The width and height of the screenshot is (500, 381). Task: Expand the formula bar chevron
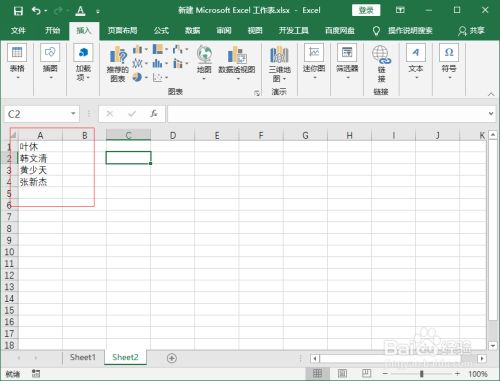pos(491,114)
